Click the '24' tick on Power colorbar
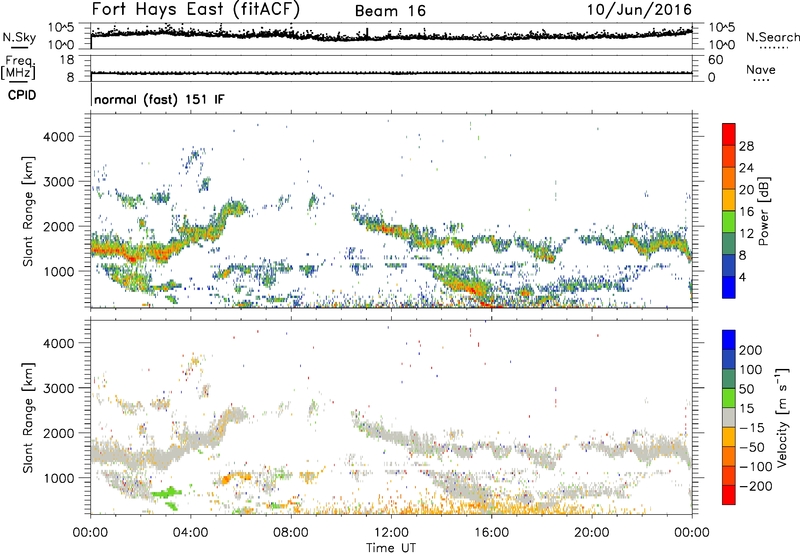The width and height of the screenshot is (800, 554). [746, 168]
